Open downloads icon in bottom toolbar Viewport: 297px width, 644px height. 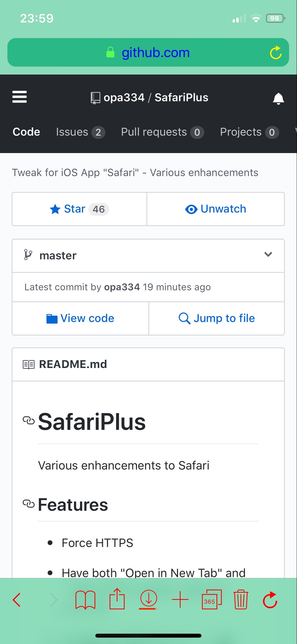pyautogui.click(x=148, y=599)
